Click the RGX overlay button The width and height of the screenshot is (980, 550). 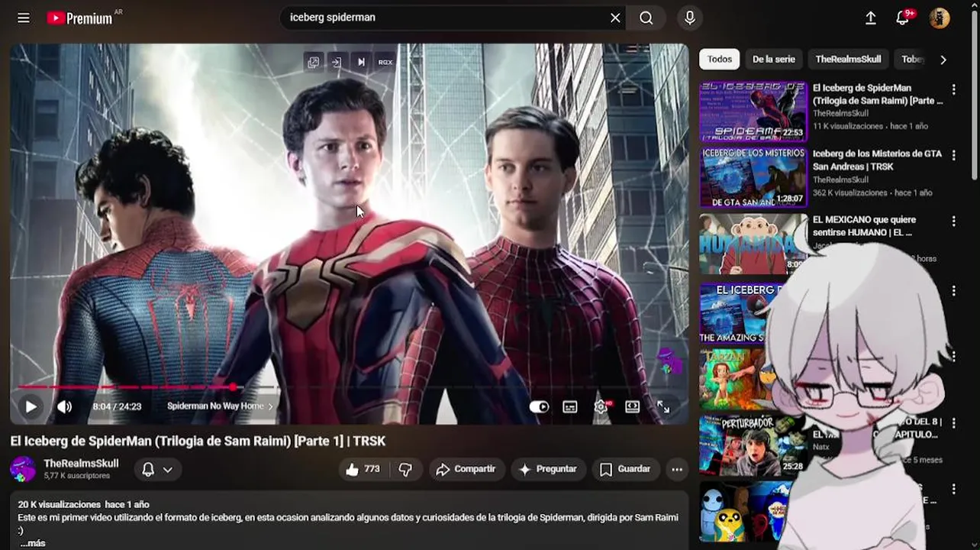click(385, 63)
